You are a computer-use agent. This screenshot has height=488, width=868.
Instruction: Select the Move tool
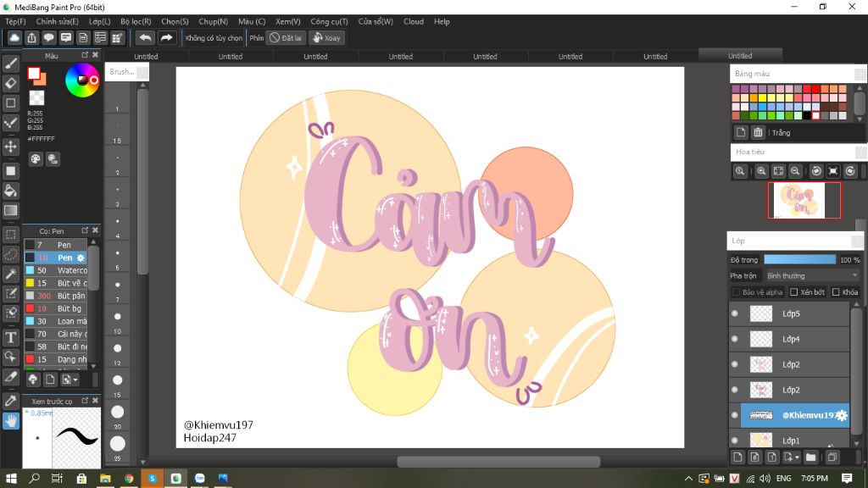10,147
